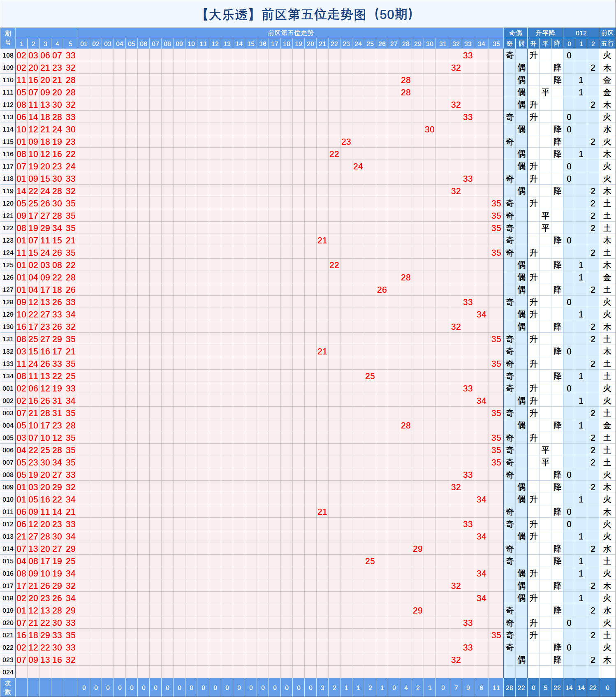Click 升 in row 021
Image resolution: width=616 pixels, height=697 pixels.
pos(533,635)
